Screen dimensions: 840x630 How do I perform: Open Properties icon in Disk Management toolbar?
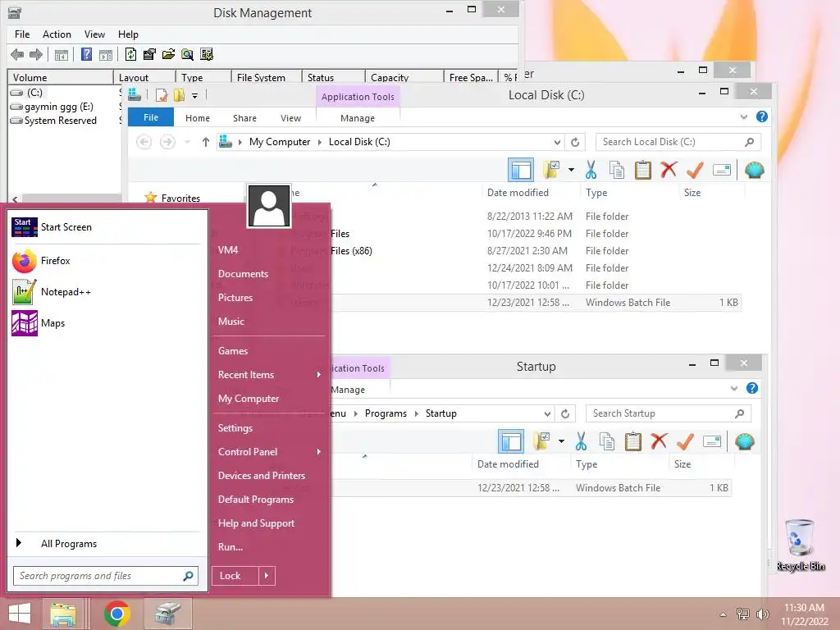(149, 54)
